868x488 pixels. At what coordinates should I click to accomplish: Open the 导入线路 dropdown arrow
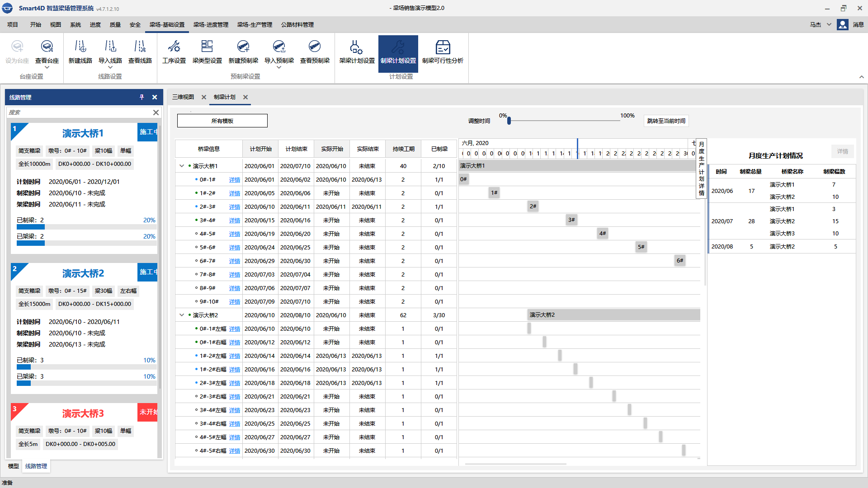[110, 67]
